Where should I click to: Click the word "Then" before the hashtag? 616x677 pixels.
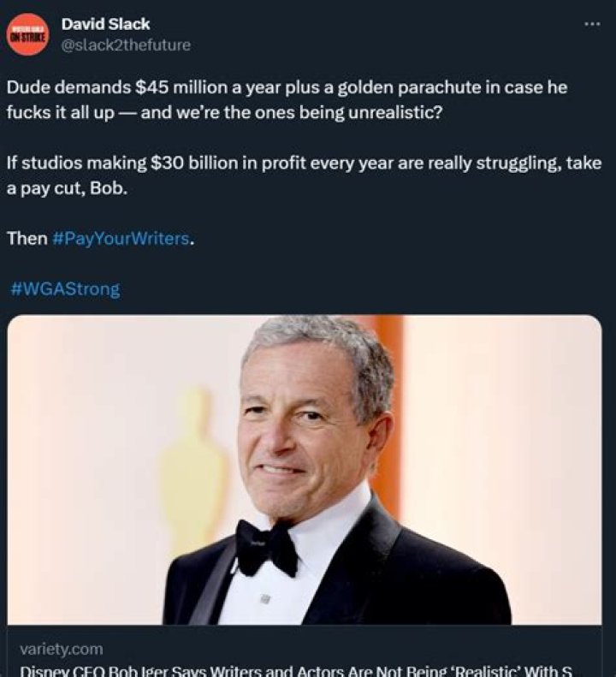click(27, 239)
